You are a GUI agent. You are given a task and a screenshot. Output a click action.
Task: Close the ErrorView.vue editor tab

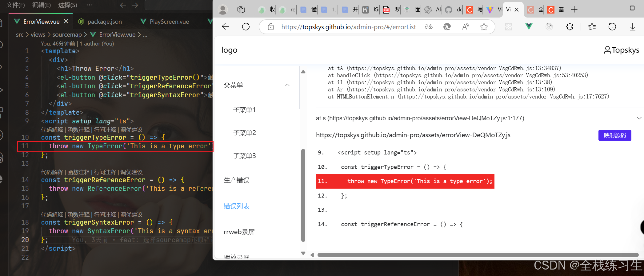click(x=66, y=22)
